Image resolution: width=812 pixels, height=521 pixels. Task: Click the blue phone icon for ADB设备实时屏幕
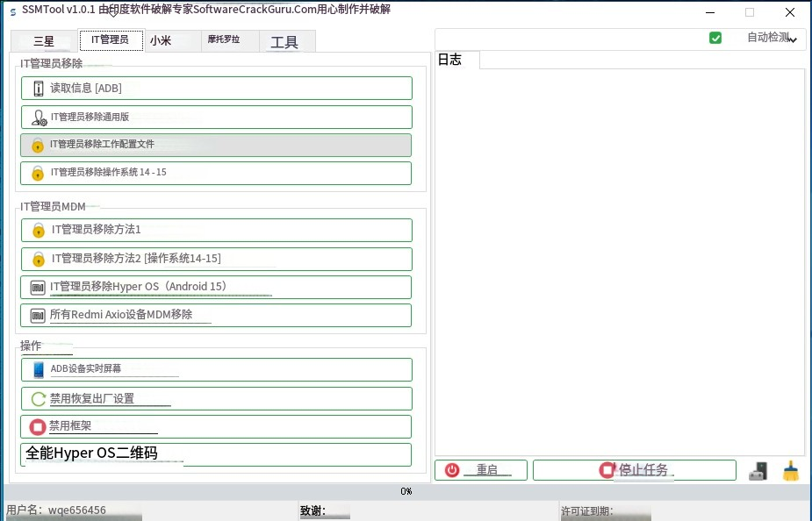tap(38, 369)
